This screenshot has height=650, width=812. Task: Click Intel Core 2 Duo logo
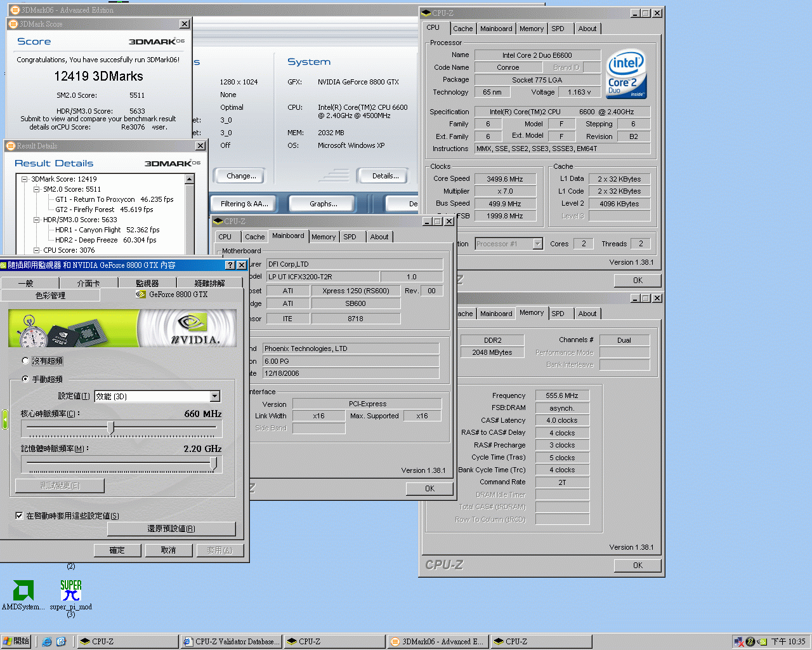pos(626,74)
